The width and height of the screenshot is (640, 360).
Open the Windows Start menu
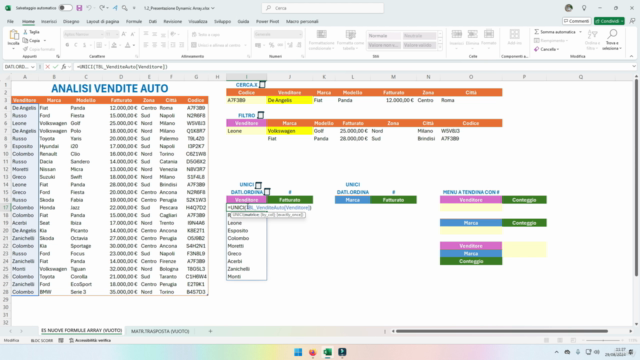click(x=298, y=352)
